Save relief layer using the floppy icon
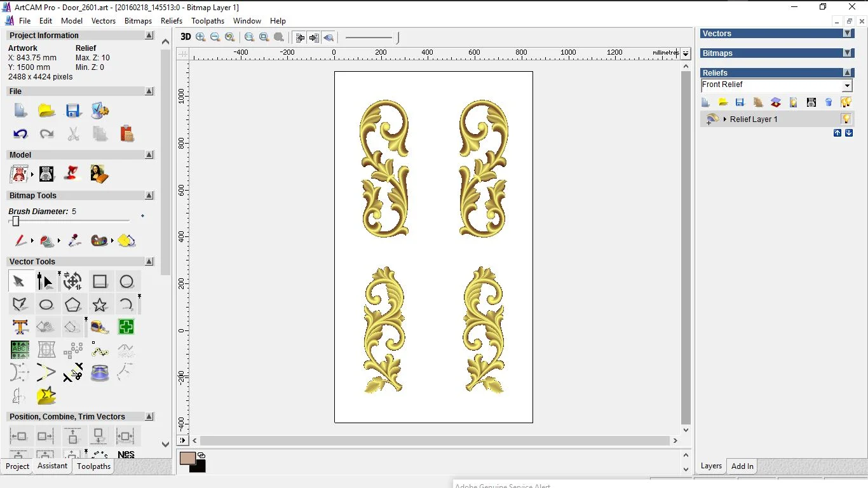Screen dimensions: 868x488 click(740, 102)
